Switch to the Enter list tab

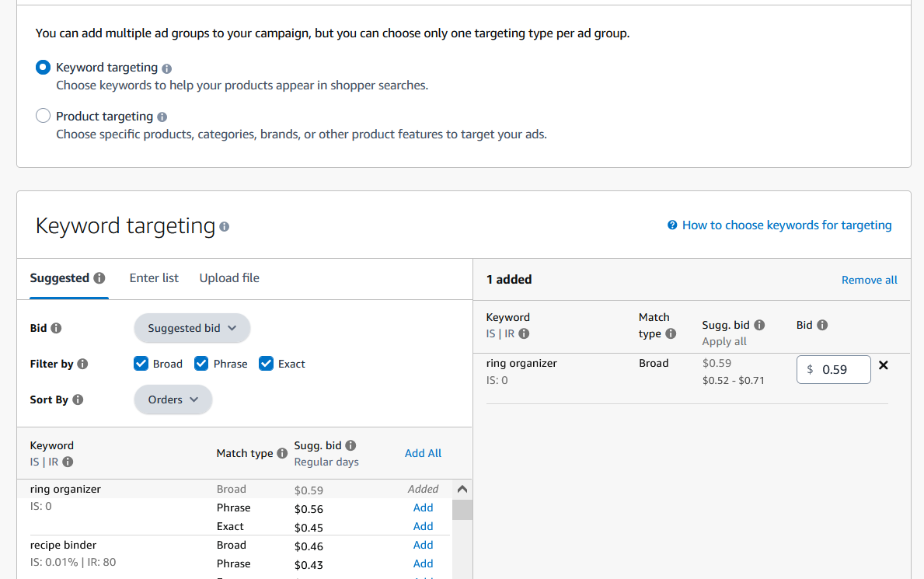tap(153, 277)
